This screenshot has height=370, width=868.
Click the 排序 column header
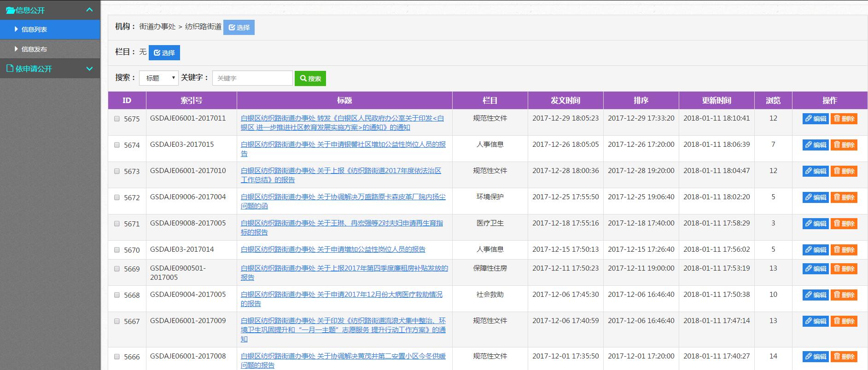click(x=641, y=100)
